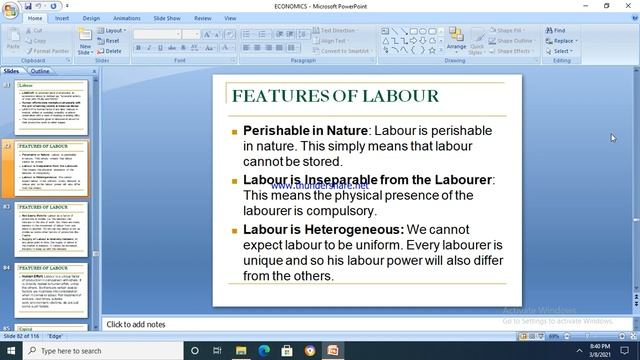Select the Rectangle shape in gallery
This screenshot has height=360, width=640.
[413, 31]
